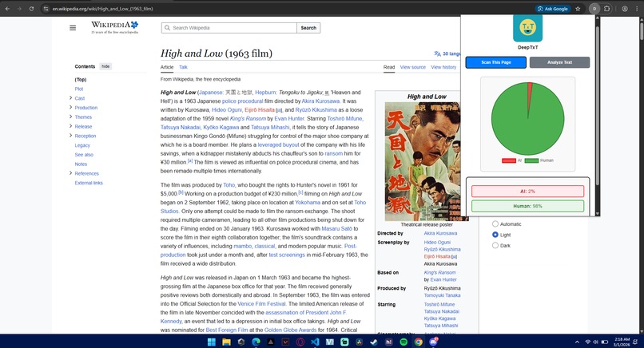Switch to Chrome in the taskbar
The height and width of the screenshot is (348, 644).
click(x=419, y=342)
